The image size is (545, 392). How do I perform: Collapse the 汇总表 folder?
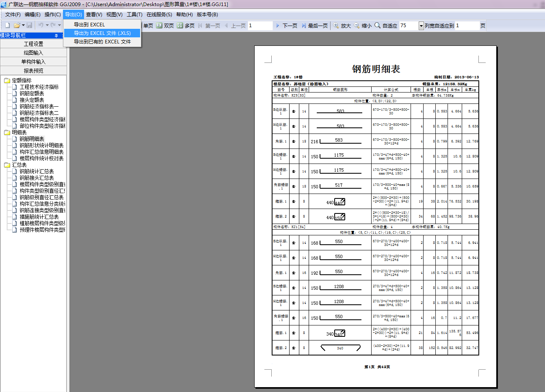7,165
